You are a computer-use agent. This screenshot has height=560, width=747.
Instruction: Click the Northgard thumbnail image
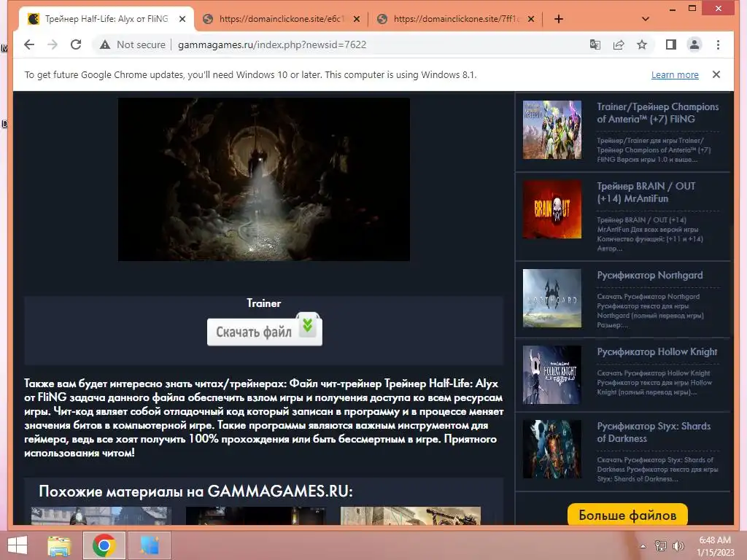(551, 298)
